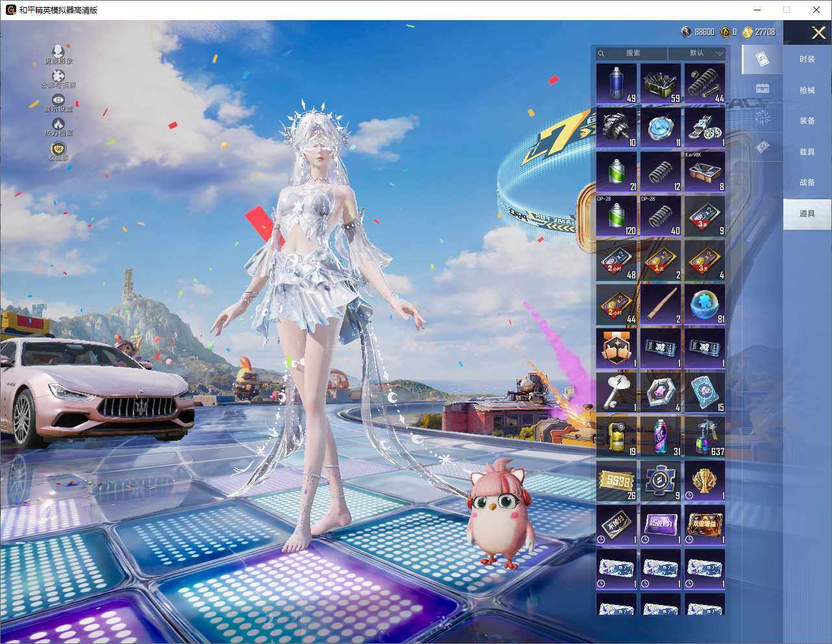Select the spray gun item with 637
Image resolution: width=832 pixels, height=644 pixels.
pyautogui.click(x=705, y=436)
